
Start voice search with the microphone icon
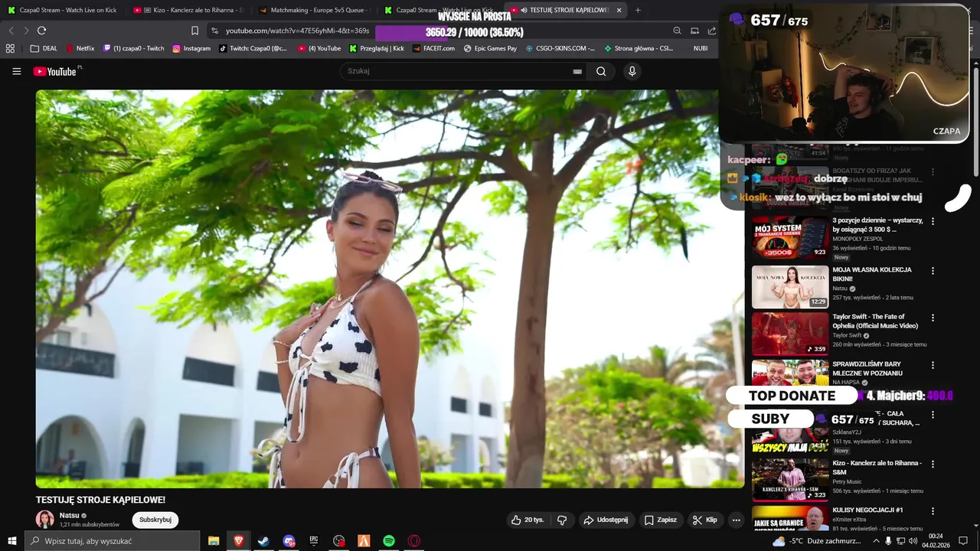click(632, 71)
